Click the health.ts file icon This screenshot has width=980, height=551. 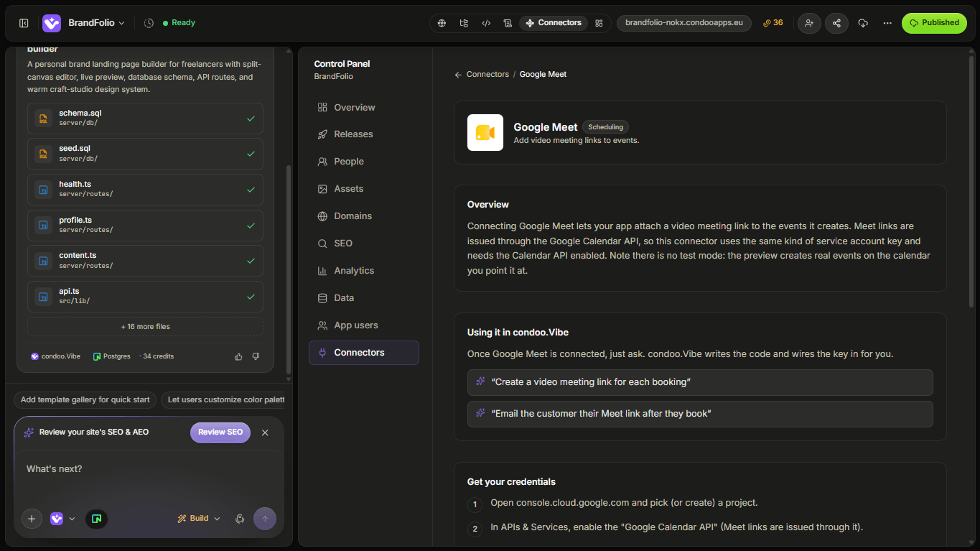click(x=44, y=190)
